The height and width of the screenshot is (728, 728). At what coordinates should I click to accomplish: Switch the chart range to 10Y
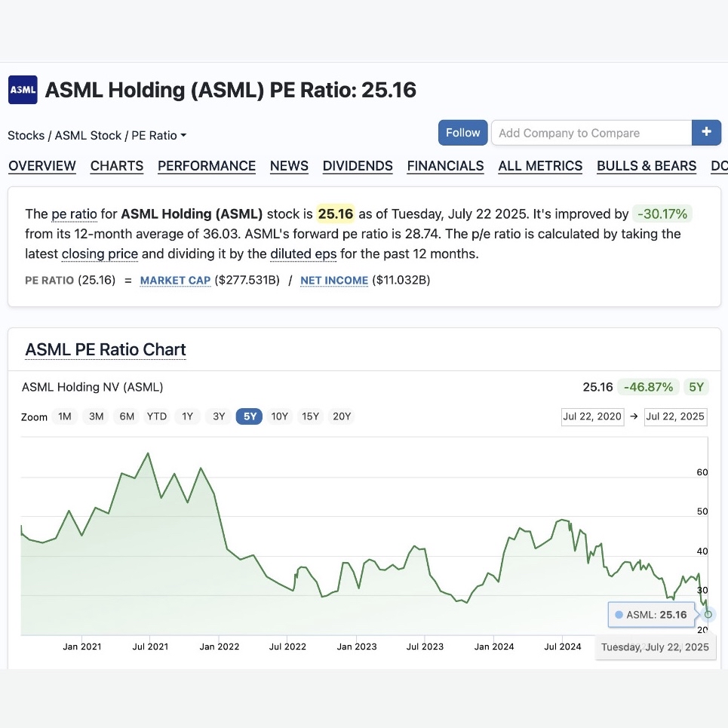point(280,416)
